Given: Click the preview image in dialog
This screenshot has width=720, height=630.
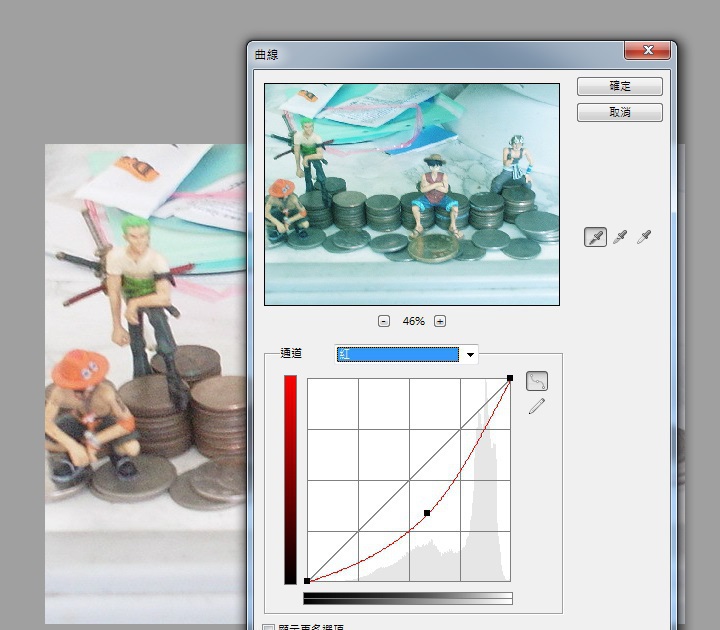Looking at the screenshot, I should coord(412,194).
